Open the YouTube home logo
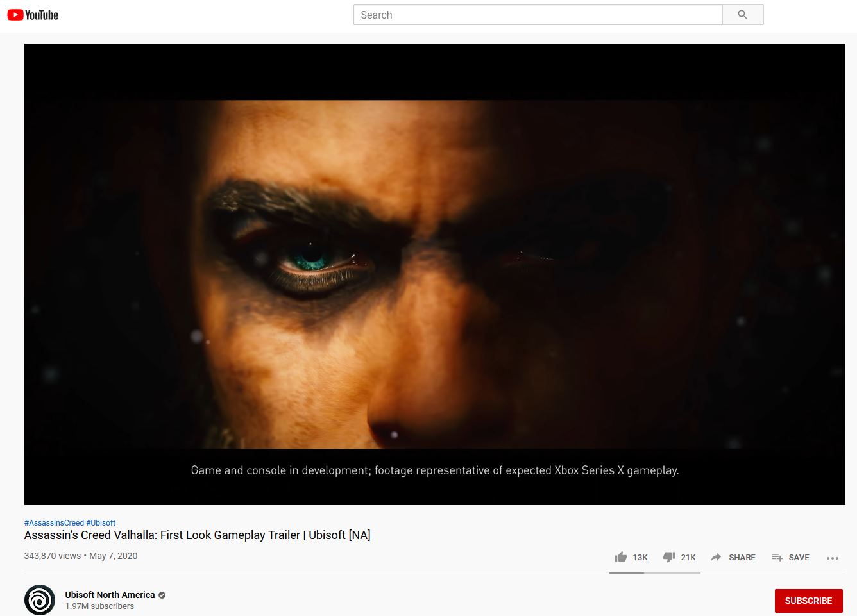857x616 pixels. tap(33, 15)
